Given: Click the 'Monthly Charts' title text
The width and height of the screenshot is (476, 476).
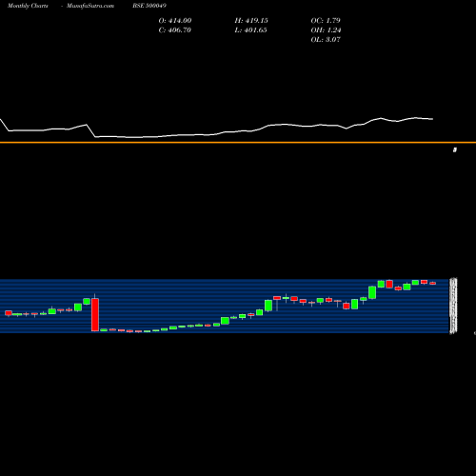Looking at the screenshot, I should (x=28, y=6).
